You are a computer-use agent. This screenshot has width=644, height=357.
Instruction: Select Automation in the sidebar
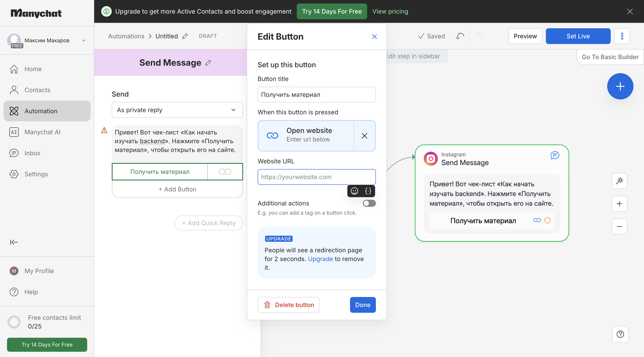coord(47,111)
